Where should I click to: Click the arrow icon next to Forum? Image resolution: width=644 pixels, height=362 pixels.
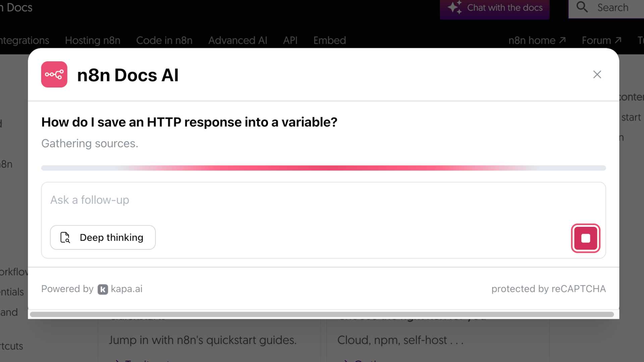coord(618,40)
